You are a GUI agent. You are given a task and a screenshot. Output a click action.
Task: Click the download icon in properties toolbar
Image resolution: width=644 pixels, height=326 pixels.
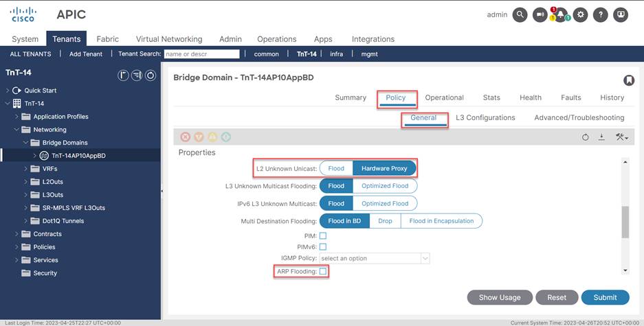(601, 137)
